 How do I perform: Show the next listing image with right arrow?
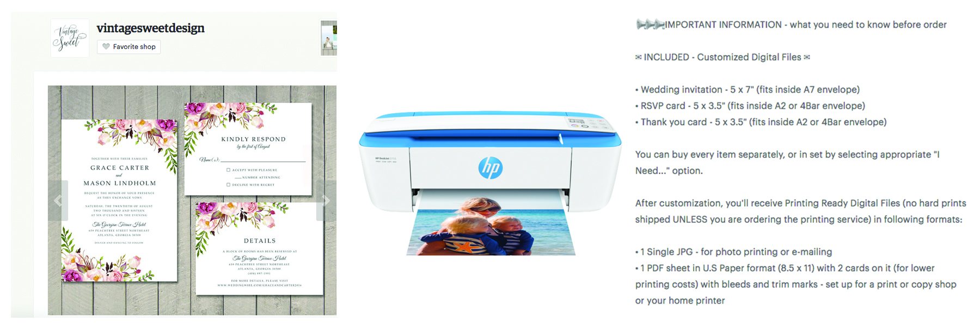(326, 201)
